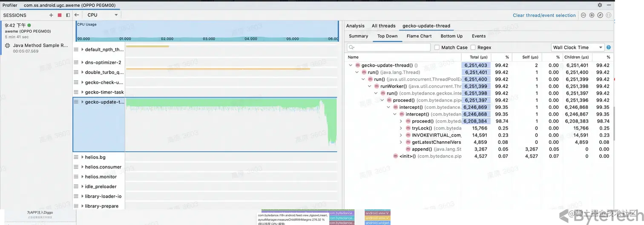
Task: Click method icon of the <init>() row
Action: (x=396, y=156)
